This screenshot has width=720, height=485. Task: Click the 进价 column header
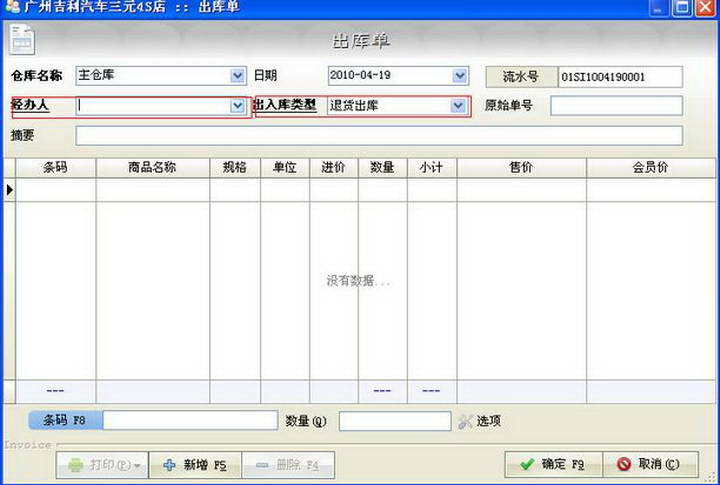point(333,168)
